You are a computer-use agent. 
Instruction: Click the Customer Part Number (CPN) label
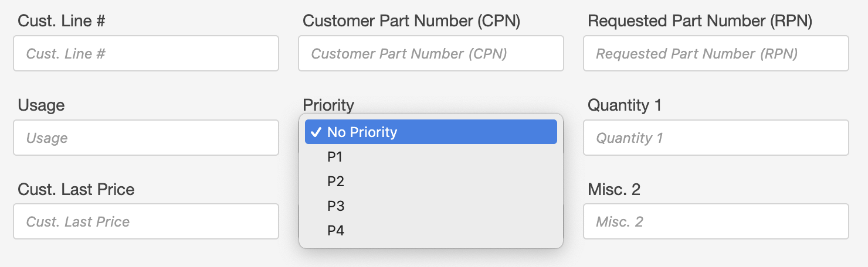point(411,21)
